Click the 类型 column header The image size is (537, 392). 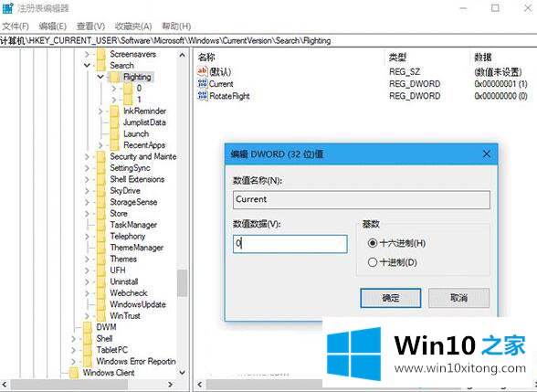[397, 57]
